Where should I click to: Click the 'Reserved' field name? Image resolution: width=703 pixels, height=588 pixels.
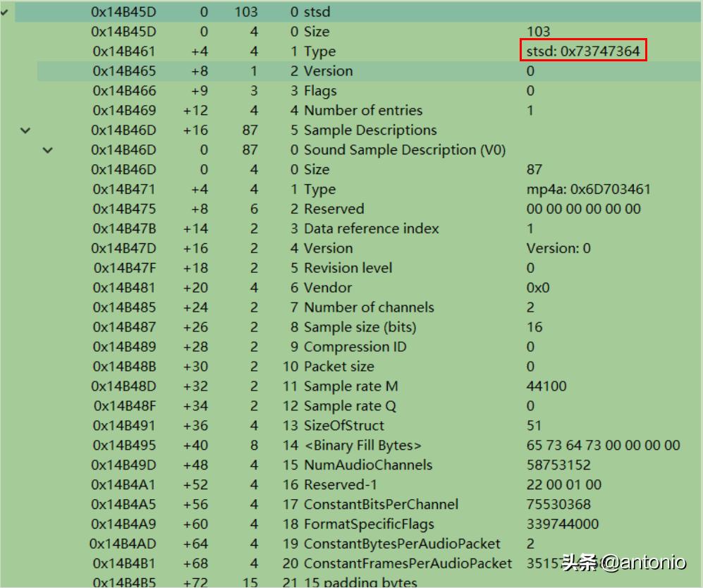334,209
